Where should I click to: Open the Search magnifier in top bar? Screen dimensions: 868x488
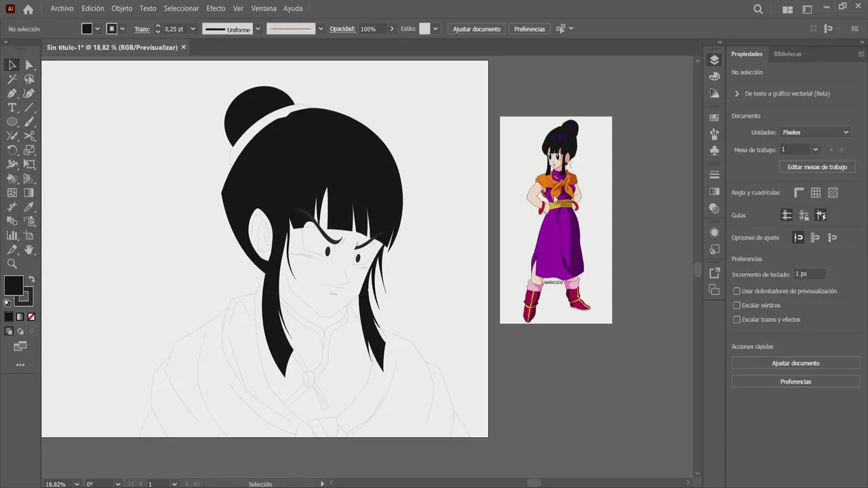(x=758, y=9)
